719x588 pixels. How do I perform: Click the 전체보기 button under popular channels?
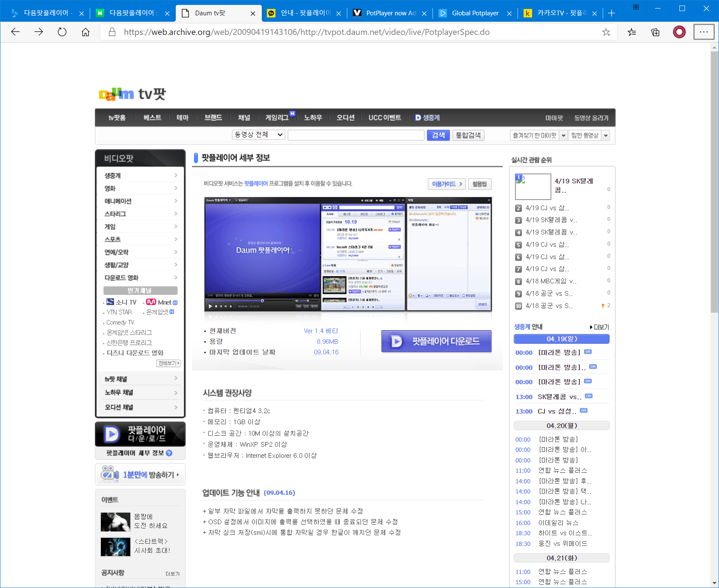[169, 363]
